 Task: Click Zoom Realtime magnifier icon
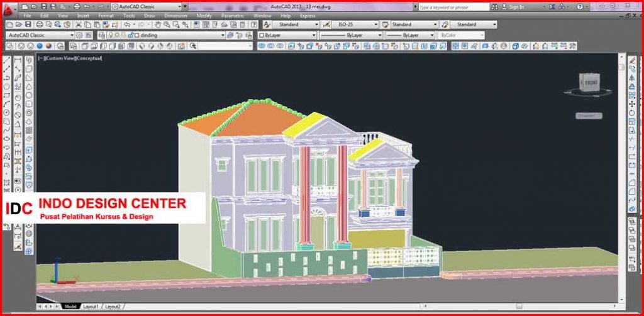coord(166,25)
